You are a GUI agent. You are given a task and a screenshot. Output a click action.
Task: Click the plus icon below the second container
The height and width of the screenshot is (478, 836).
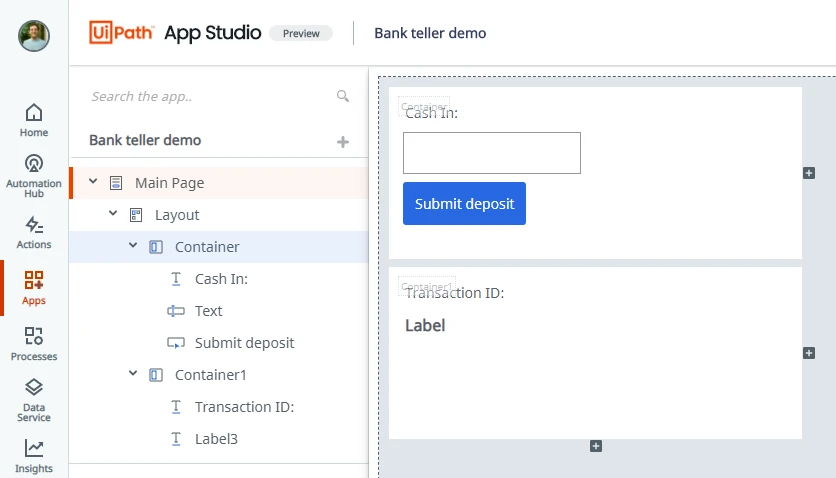coord(596,446)
